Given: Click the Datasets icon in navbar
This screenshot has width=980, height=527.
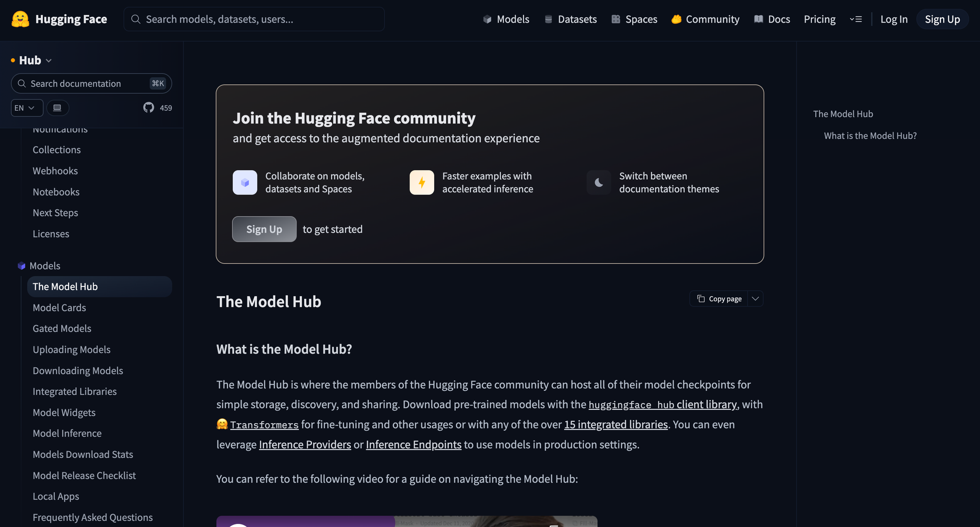Looking at the screenshot, I should 548,19.
